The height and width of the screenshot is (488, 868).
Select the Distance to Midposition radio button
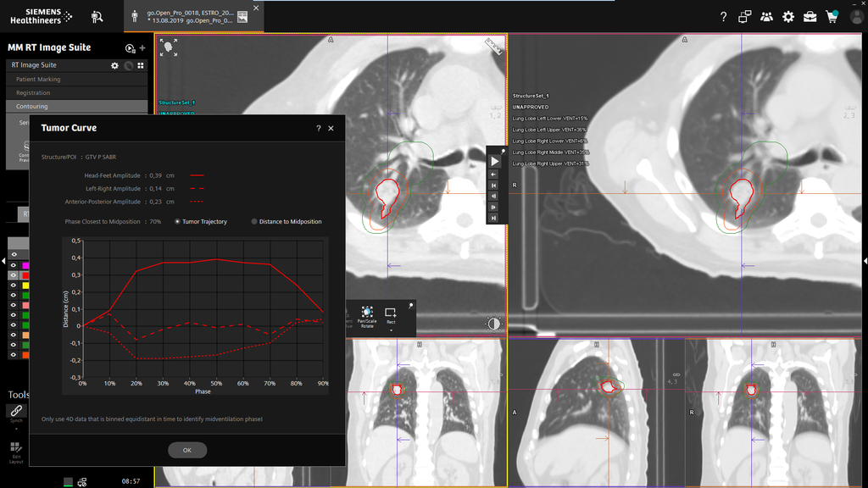tap(253, 221)
